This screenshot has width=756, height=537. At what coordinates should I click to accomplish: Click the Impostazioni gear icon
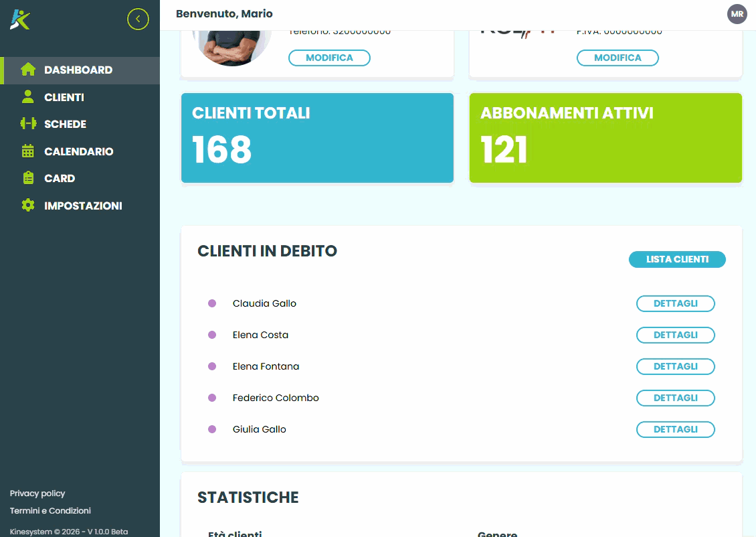tap(28, 205)
